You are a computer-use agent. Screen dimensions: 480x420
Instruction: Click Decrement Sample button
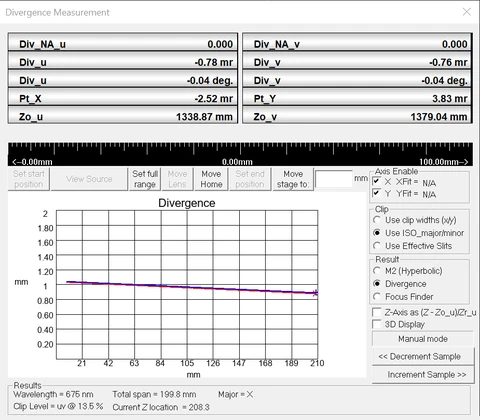click(x=423, y=357)
